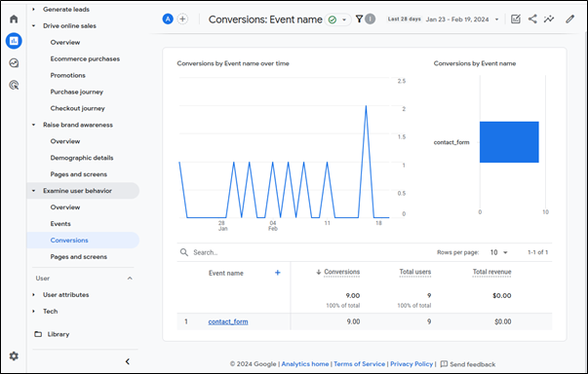Click the Event name column header

(226, 273)
